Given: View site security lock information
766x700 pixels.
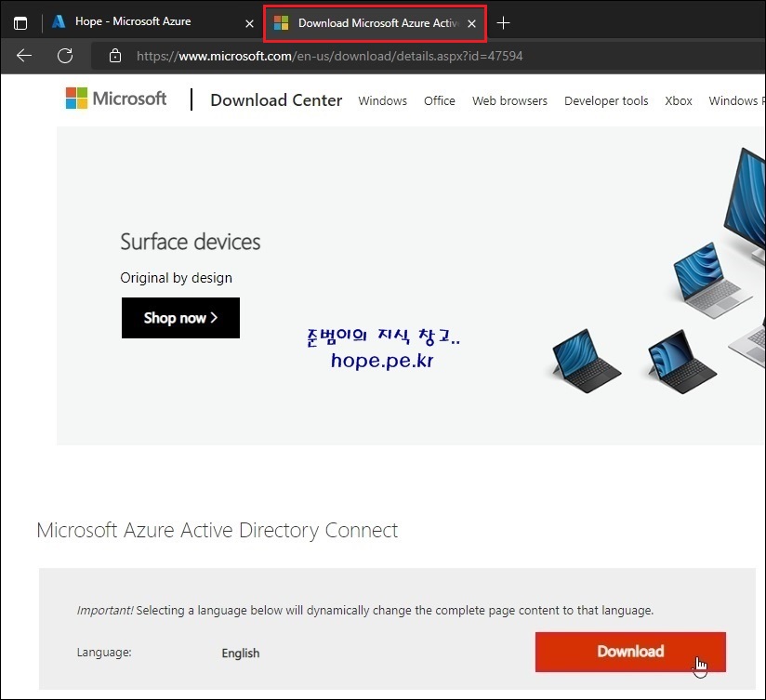Looking at the screenshot, I should [x=115, y=56].
